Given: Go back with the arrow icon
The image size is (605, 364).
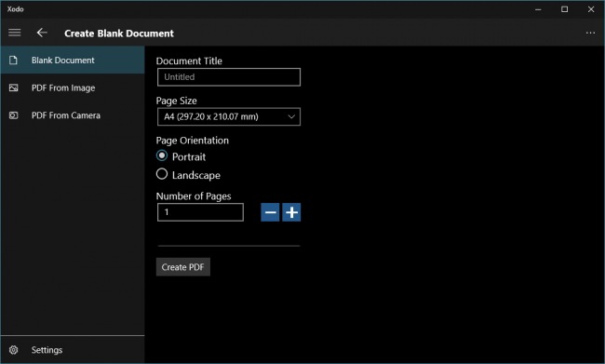Looking at the screenshot, I should (x=42, y=33).
